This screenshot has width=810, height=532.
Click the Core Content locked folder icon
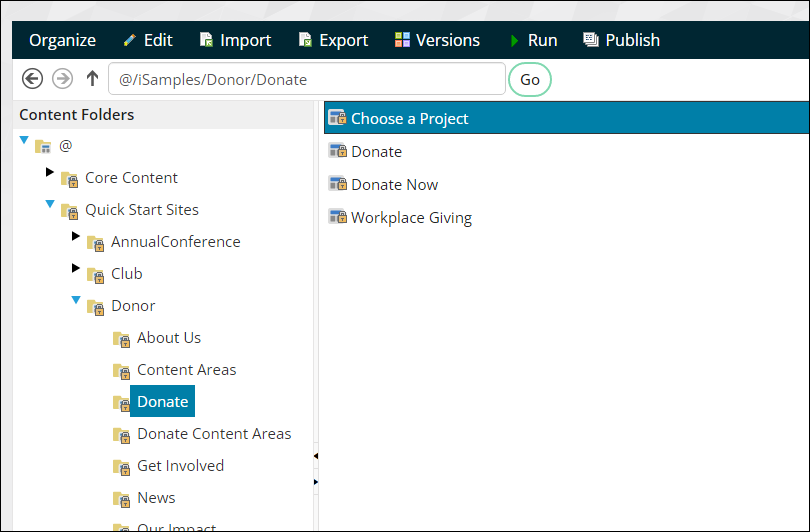69,179
